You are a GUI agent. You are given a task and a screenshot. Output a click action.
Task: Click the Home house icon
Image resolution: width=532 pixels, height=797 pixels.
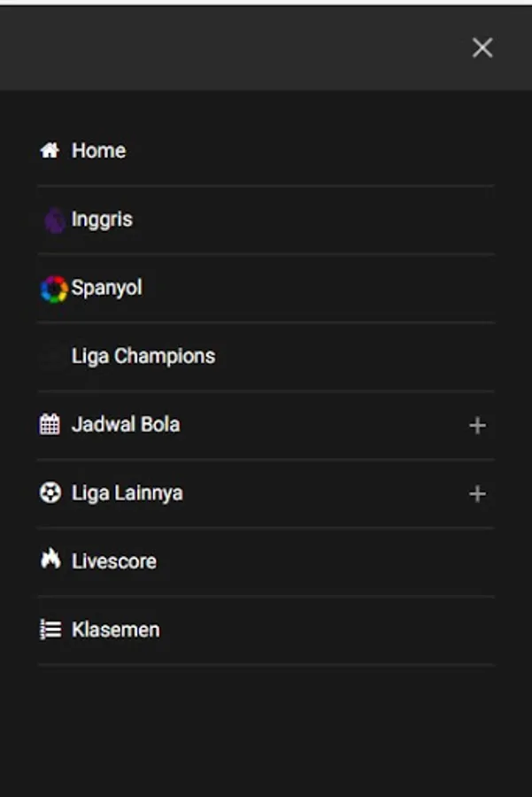(50, 151)
